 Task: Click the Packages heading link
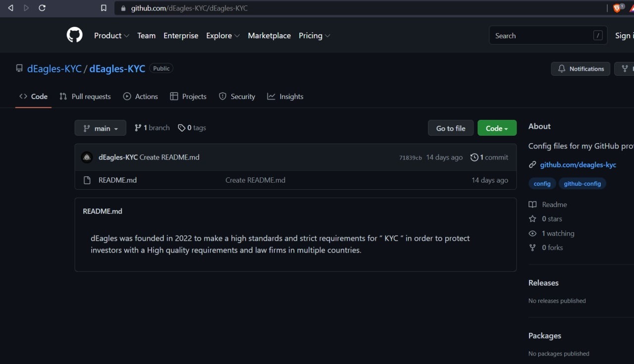545,336
